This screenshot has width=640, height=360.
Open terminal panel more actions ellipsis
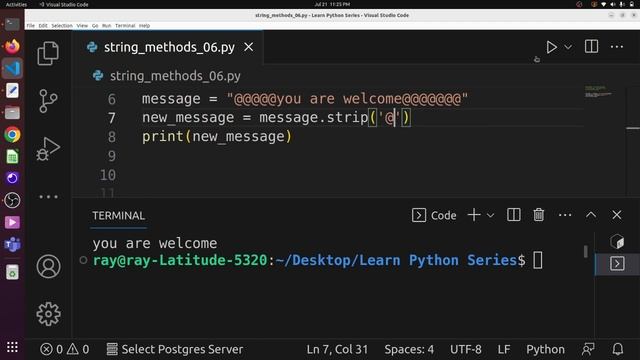coord(565,215)
